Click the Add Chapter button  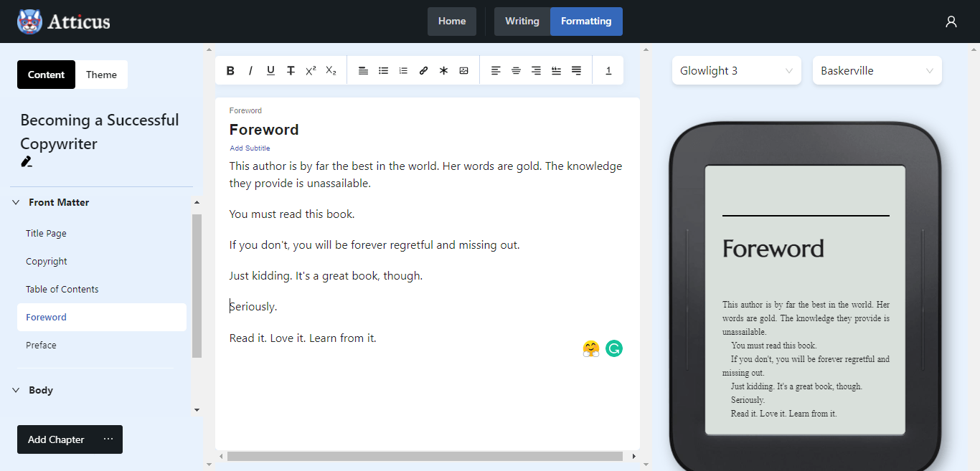[x=56, y=439]
